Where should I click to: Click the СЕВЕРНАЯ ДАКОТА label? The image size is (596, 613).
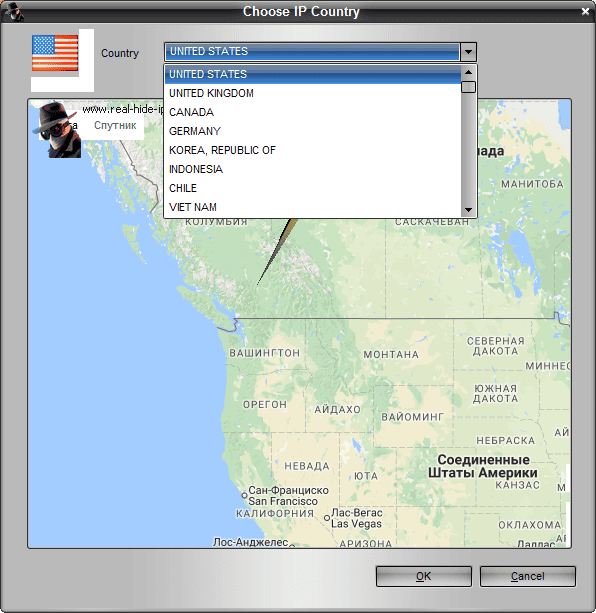[496, 346]
